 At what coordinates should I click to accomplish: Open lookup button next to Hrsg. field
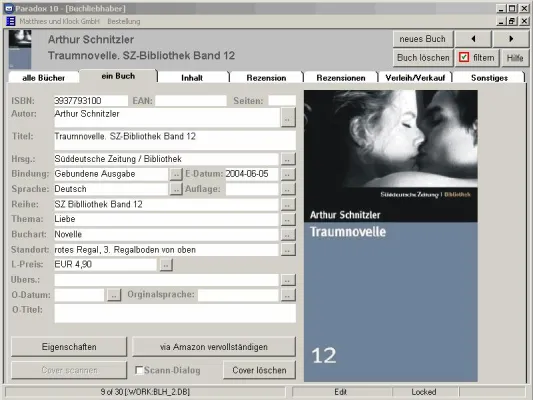point(288,159)
